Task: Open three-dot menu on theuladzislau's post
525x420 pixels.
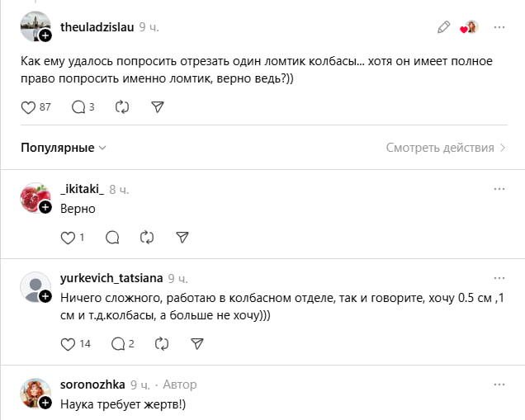Action: tap(499, 27)
